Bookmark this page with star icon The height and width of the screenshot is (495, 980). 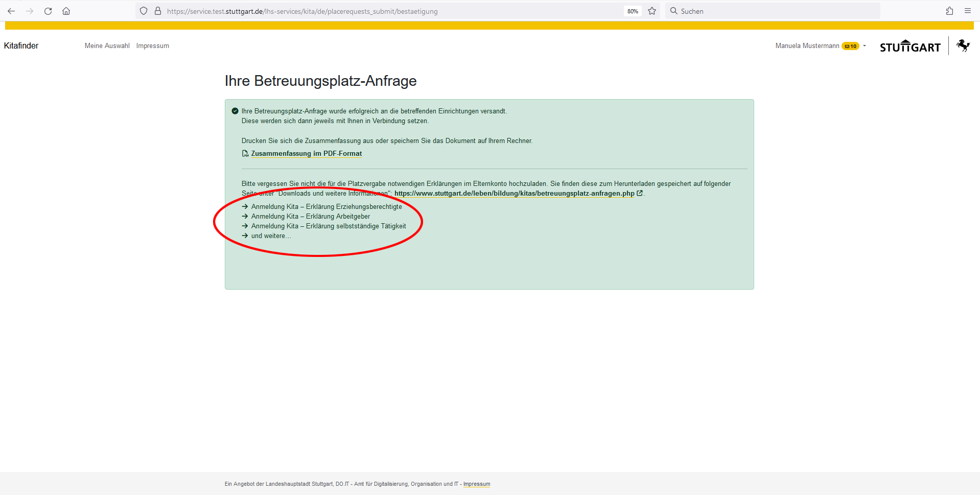(x=652, y=11)
